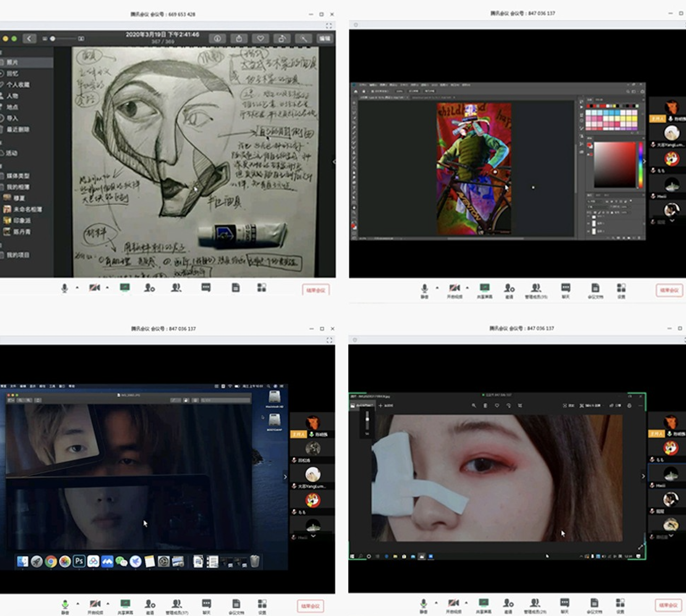
Task: Open microphone options arrow in sketch meeting window
Action: tap(77, 288)
